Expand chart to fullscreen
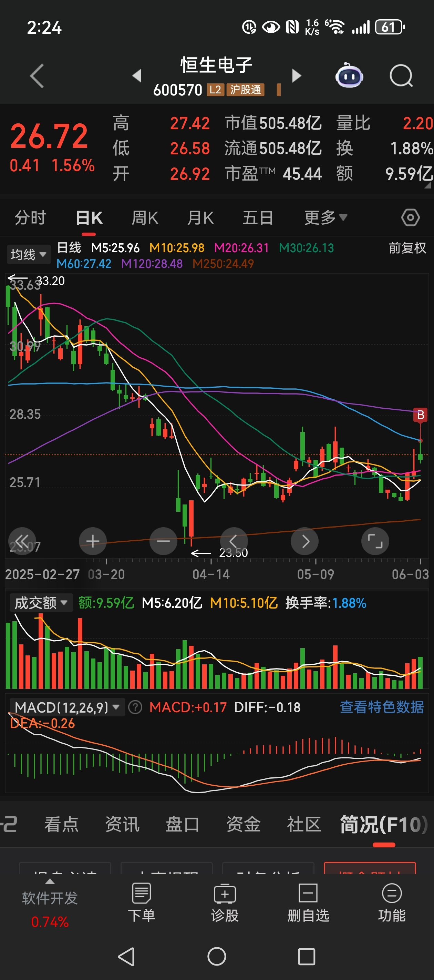Image resolution: width=434 pixels, height=980 pixels. (x=375, y=541)
